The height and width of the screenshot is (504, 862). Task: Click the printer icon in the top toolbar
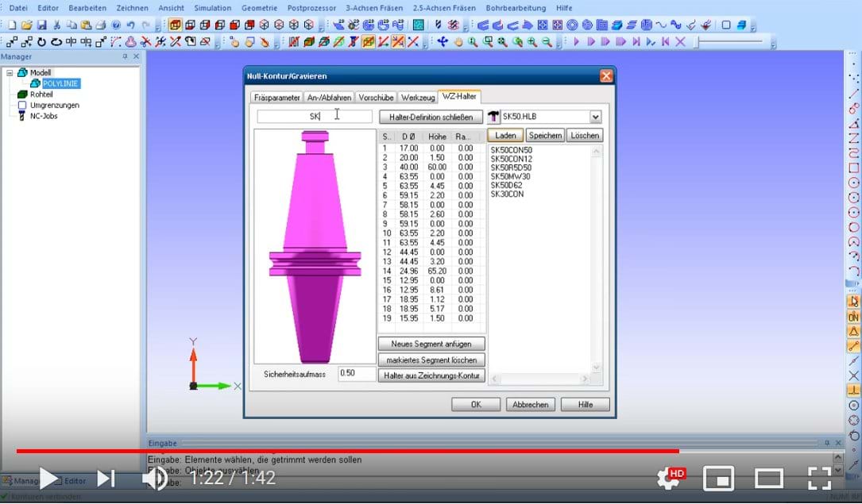(101, 25)
